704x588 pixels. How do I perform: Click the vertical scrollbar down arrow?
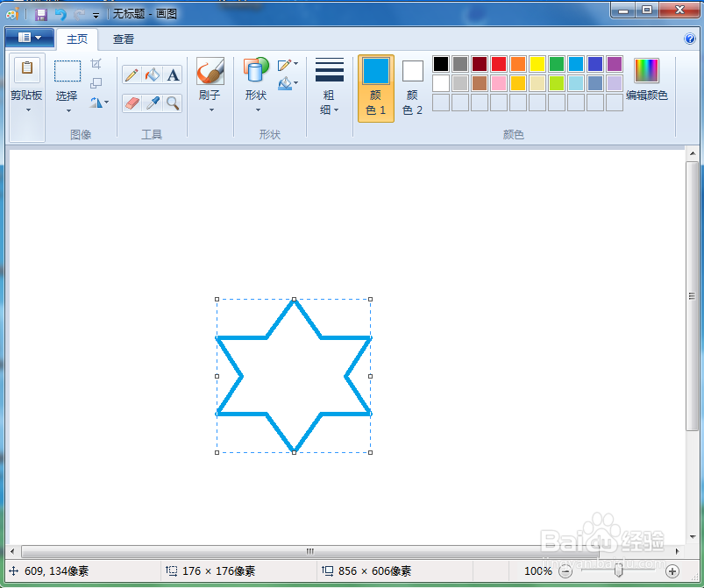693,537
